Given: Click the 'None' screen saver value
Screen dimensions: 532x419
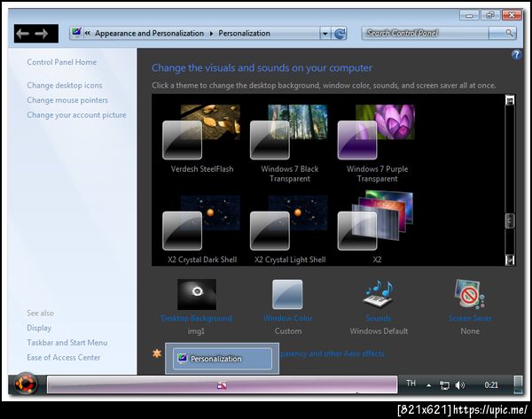Looking at the screenshot, I should pos(470,331).
